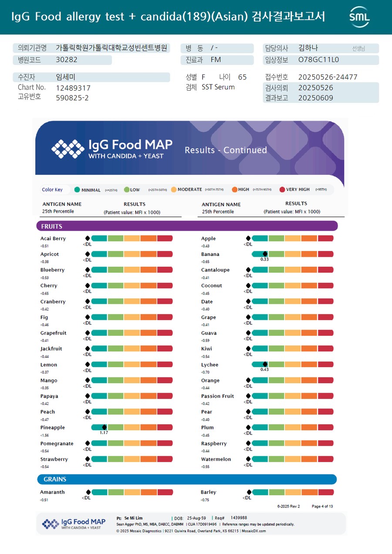The image size is (392, 554).
Task: Click the SML logo in the header
Action: (359, 17)
